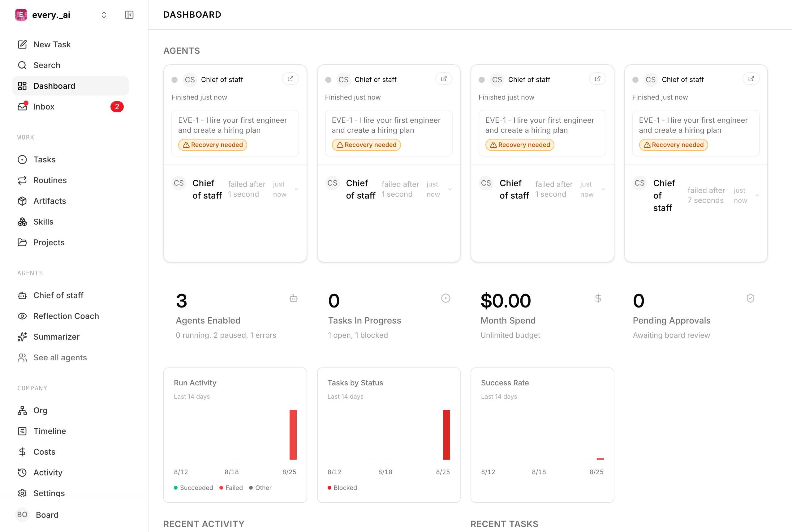Click the Activity history icon
The height and width of the screenshot is (532, 792).
[x=22, y=472]
